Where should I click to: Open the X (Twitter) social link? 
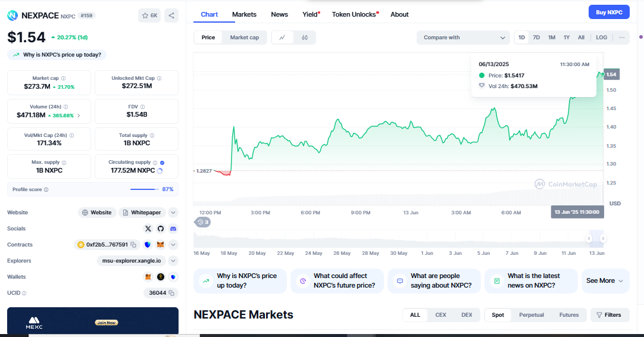point(148,229)
